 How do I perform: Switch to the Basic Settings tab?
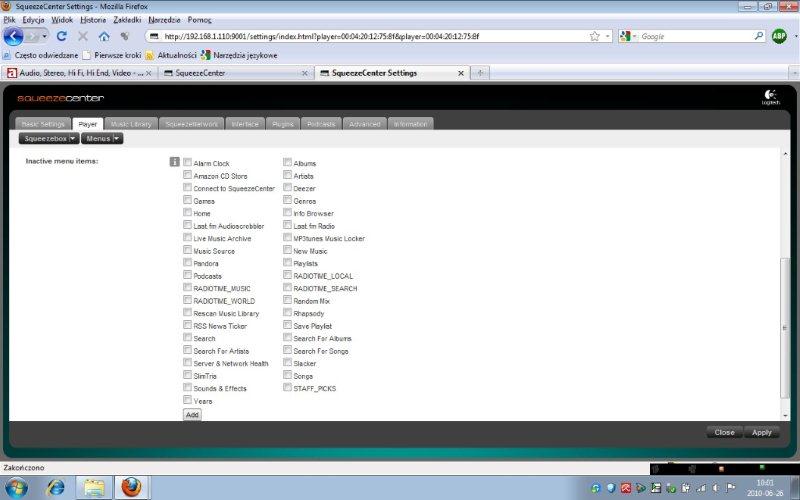43,124
